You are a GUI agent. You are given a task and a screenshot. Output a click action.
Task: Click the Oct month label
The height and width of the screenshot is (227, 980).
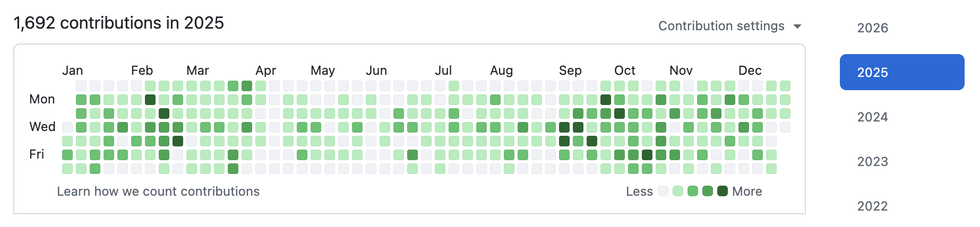(625, 71)
